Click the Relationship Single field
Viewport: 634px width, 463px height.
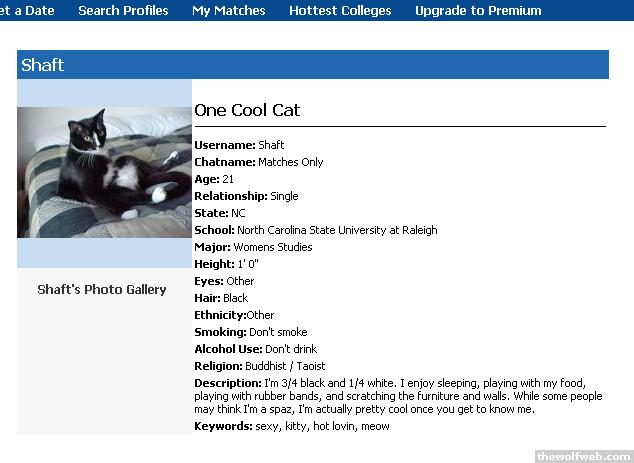(246, 196)
